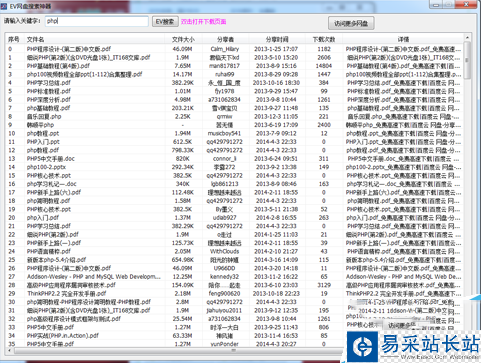Click share time 2013-10-16 18:30
This screenshot has height=363, width=481.
276,83
